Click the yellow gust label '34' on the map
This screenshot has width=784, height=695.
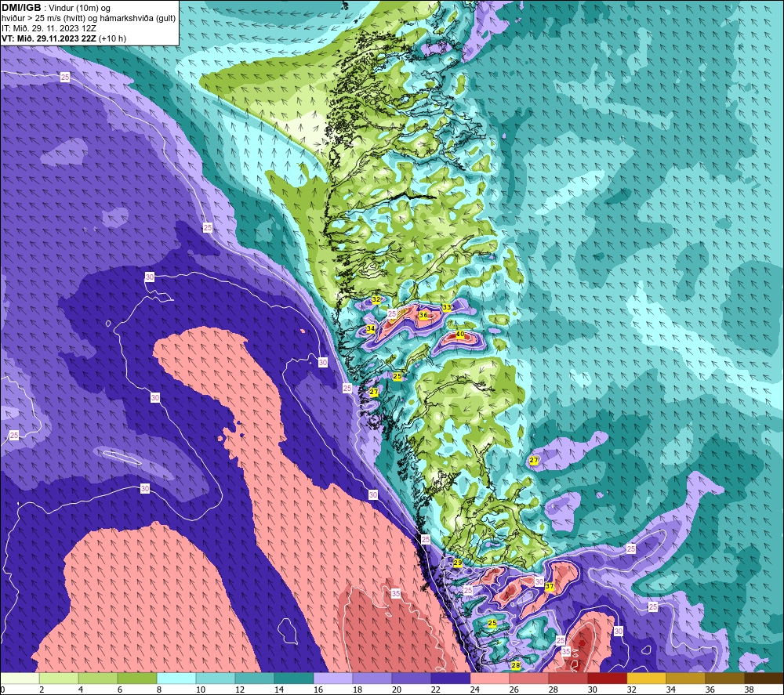tap(371, 329)
